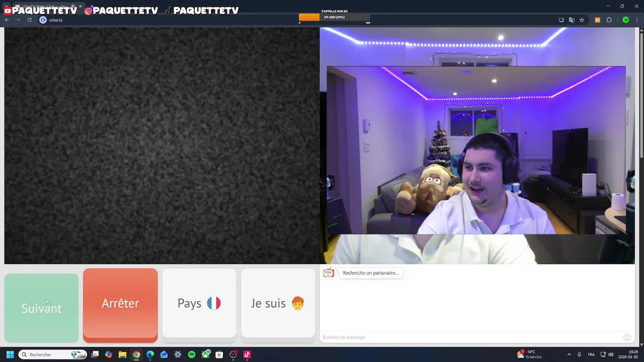
Task: Click your own webcam video preview
Action: pos(477,146)
